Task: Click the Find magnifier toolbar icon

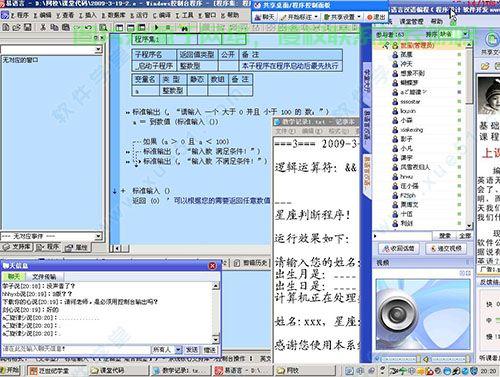Action: (x=103, y=27)
